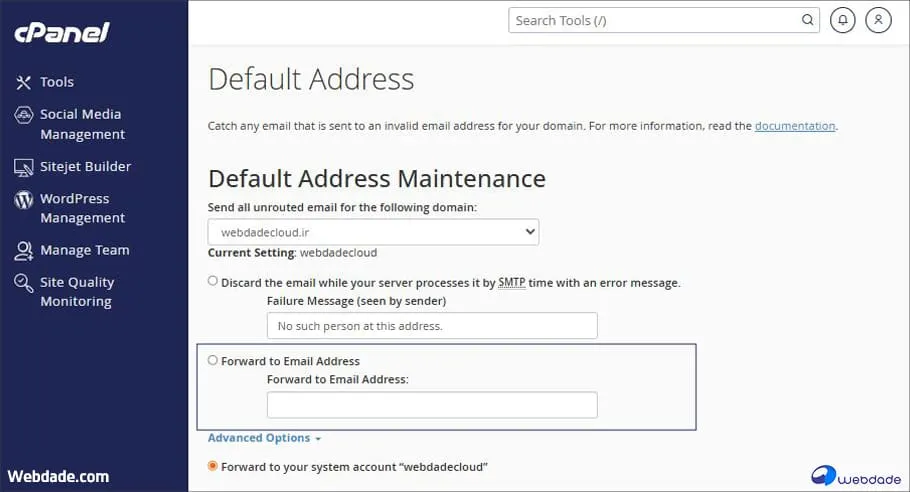Screen dimensions: 910x492
Task: Click the WordPress logo icon
Action: click(x=24, y=199)
